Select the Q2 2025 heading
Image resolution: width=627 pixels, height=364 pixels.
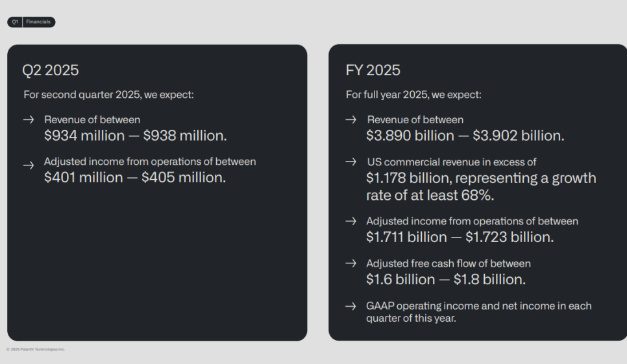(51, 70)
